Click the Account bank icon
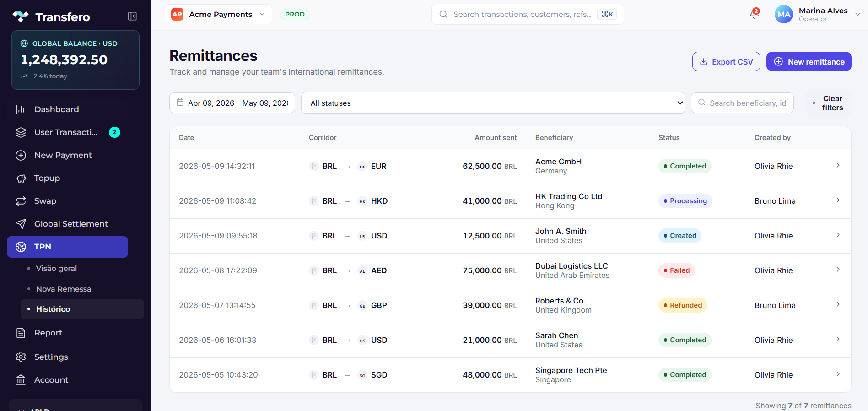Image resolution: width=868 pixels, height=411 pixels. click(x=21, y=380)
